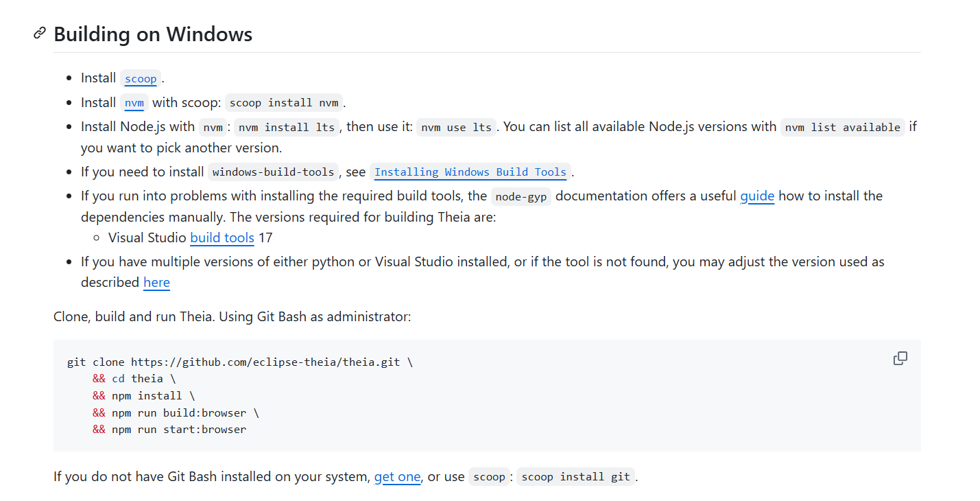Open the 'get one' Git Bash link
980x501 pixels.
click(397, 477)
